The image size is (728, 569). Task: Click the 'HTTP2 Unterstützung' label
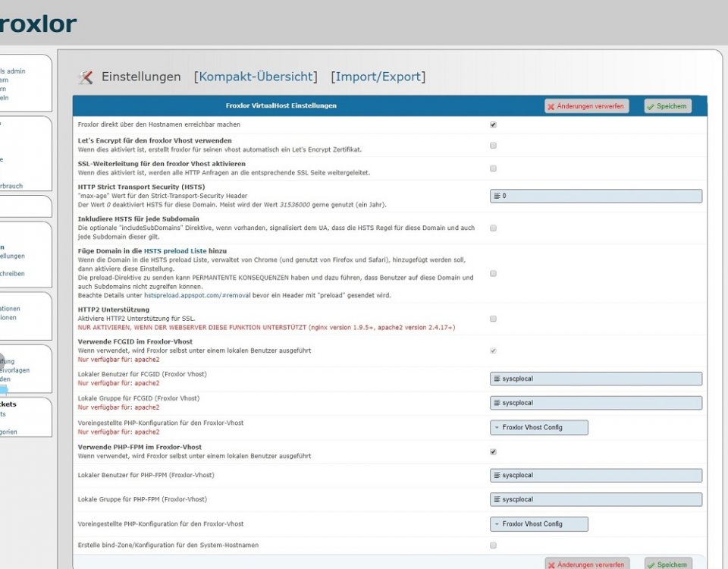coord(114,310)
